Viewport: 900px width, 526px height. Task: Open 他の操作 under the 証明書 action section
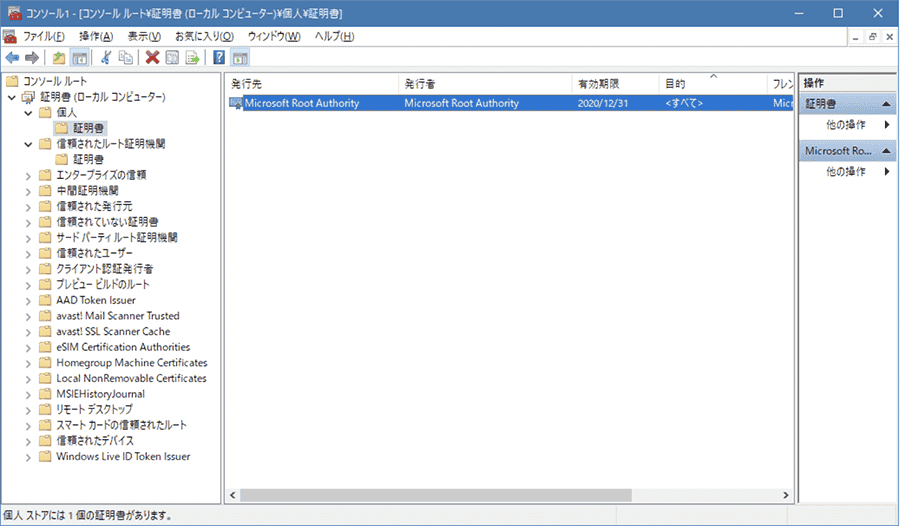coord(846,125)
